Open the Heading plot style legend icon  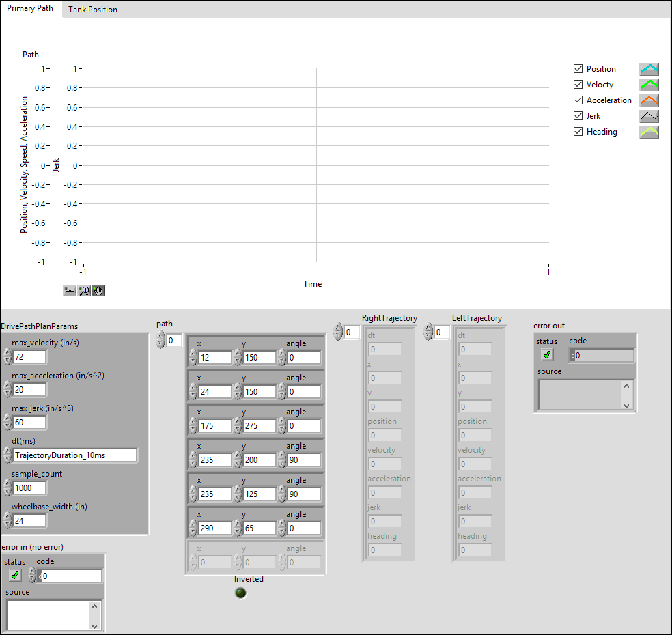(649, 131)
